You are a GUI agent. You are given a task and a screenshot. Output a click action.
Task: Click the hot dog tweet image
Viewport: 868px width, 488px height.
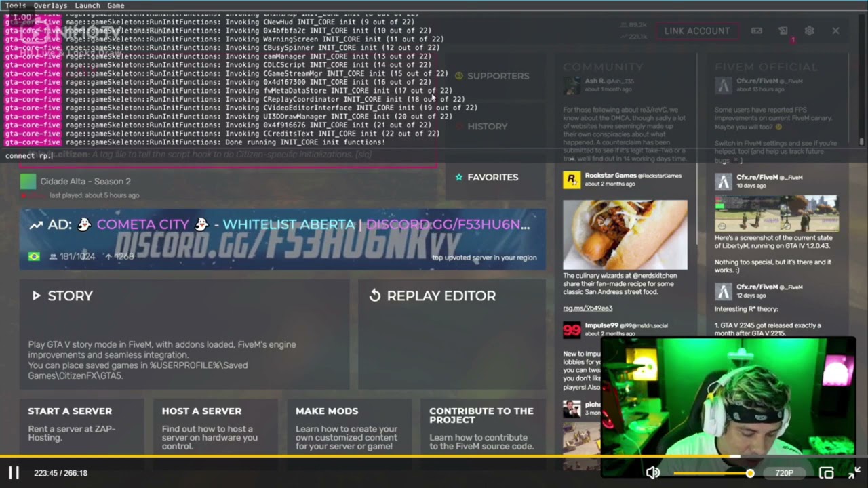(625, 235)
